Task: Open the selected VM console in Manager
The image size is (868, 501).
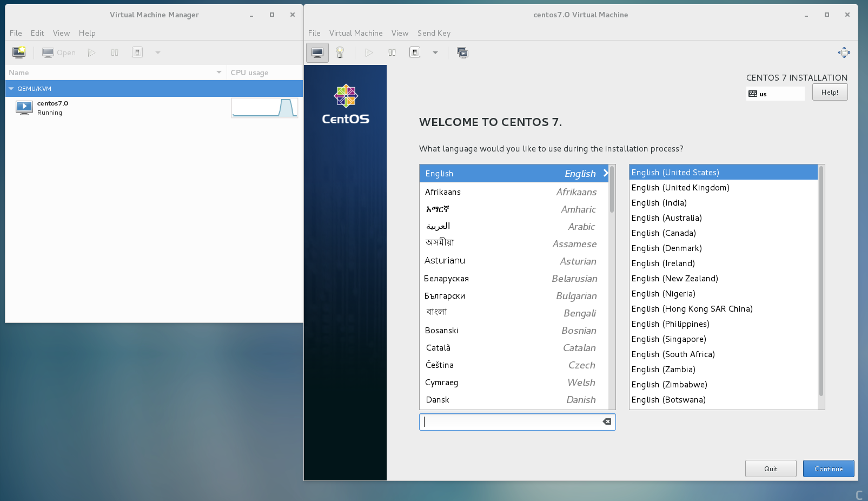Action: point(59,52)
